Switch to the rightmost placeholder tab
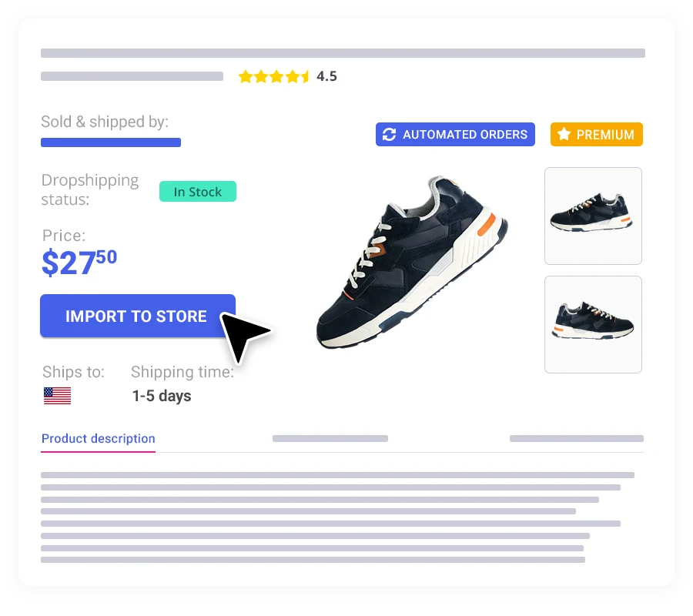693x616 pixels. [x=576, y=438]
